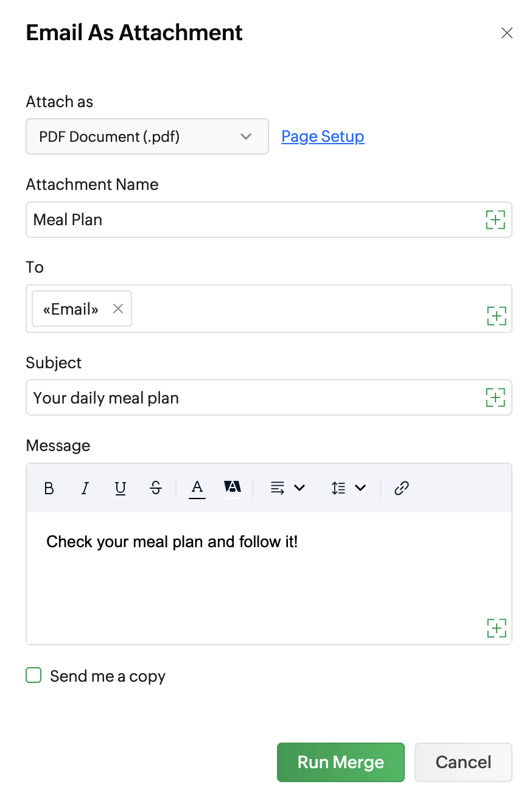Insert merge field into To field

pos(497,315)
